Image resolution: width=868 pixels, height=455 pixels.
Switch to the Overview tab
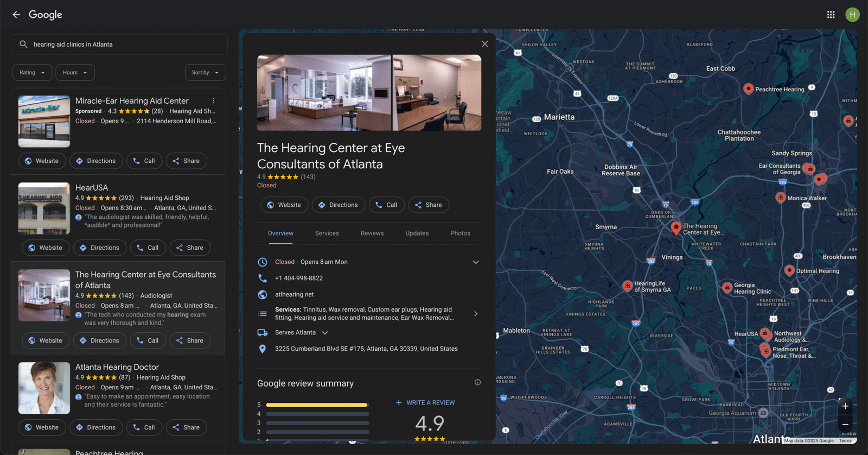pyautogui.click(x=280, y=233)
